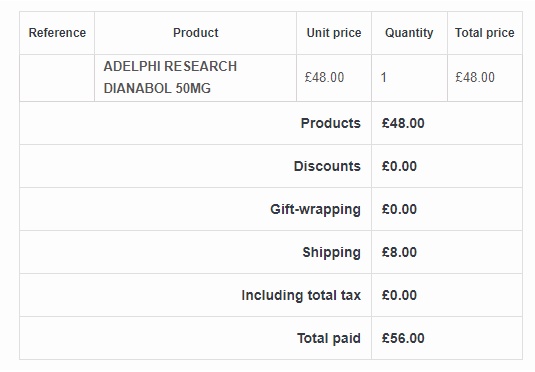
Task: Click the Shipping label
Action: click(331, 253)
